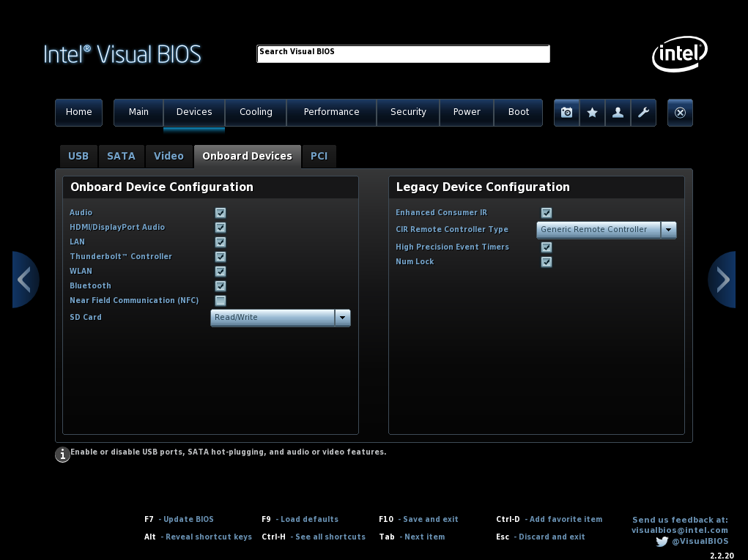Open advanced setup wrench icon

click(x=643, y=113)
